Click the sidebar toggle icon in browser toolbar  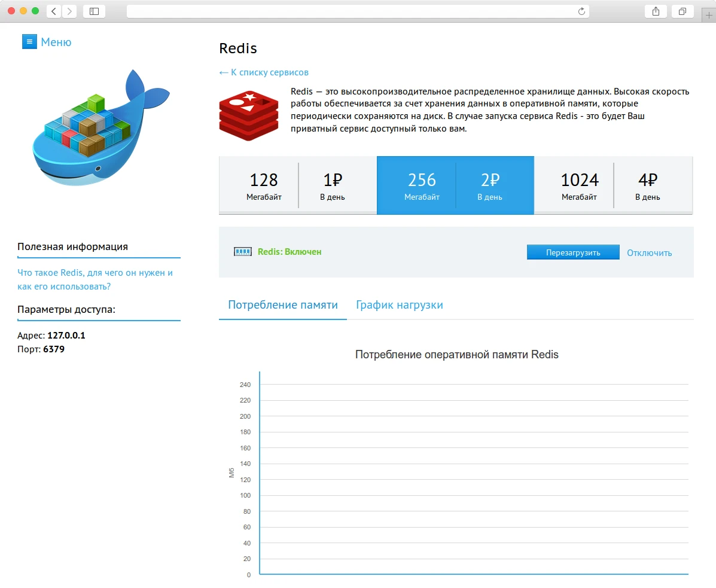(94, 11)
